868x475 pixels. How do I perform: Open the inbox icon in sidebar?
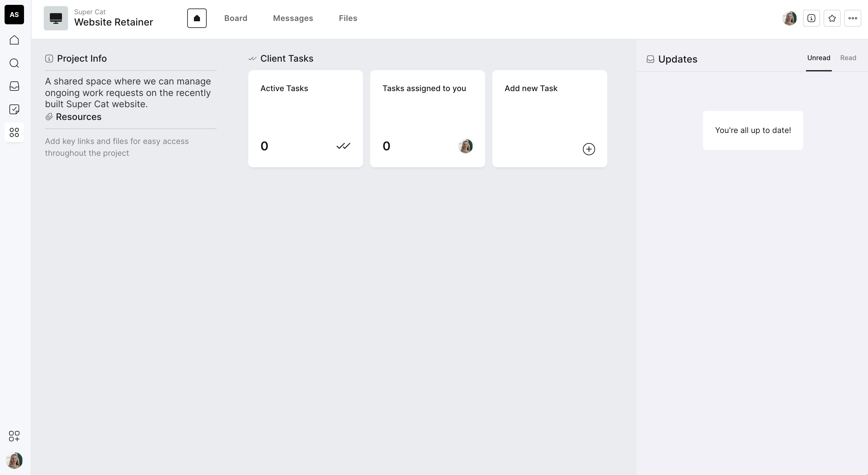click(14, 86)
